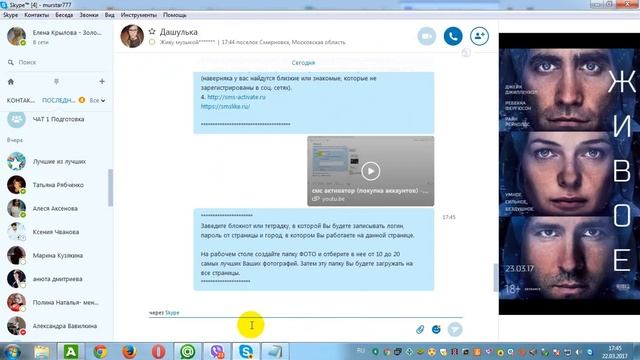Switch to the ПОСЛЕДН... tab

tap(59, 100)
